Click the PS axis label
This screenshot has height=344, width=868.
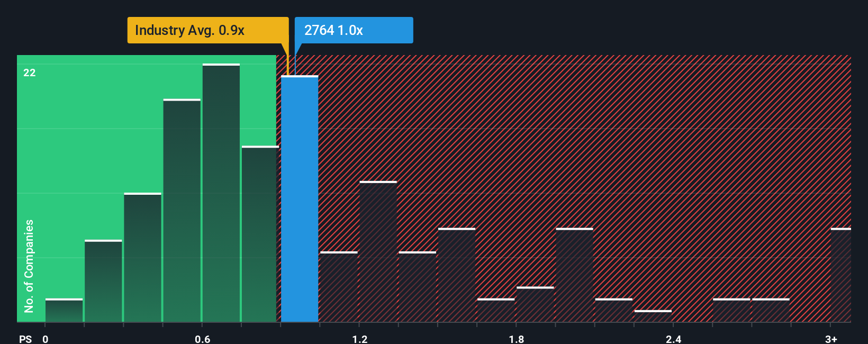25,339
